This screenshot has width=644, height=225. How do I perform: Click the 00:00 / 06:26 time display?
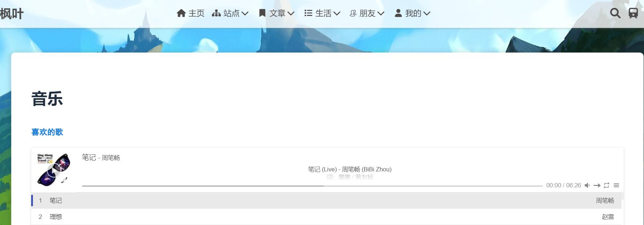click(x=563, y=186)
